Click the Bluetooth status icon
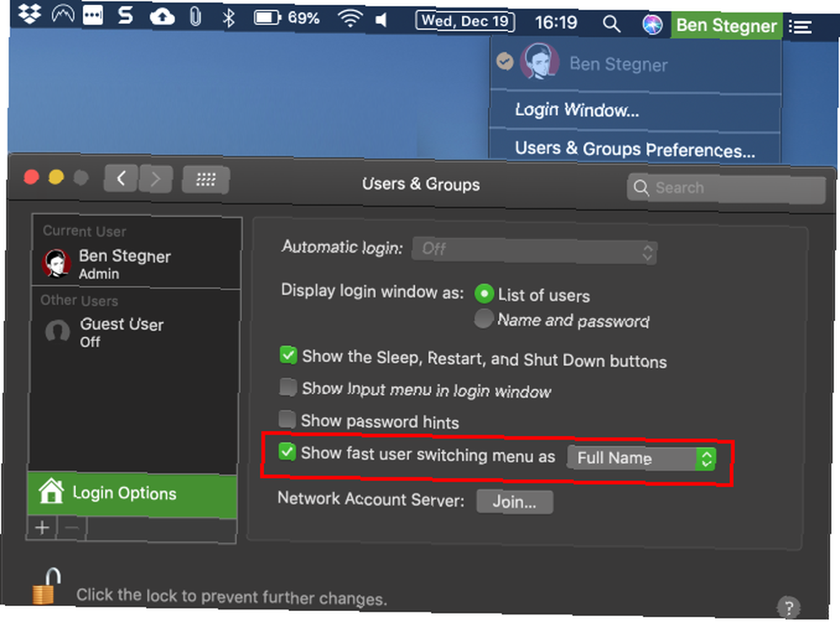The image size is (840, 622). 228,18
